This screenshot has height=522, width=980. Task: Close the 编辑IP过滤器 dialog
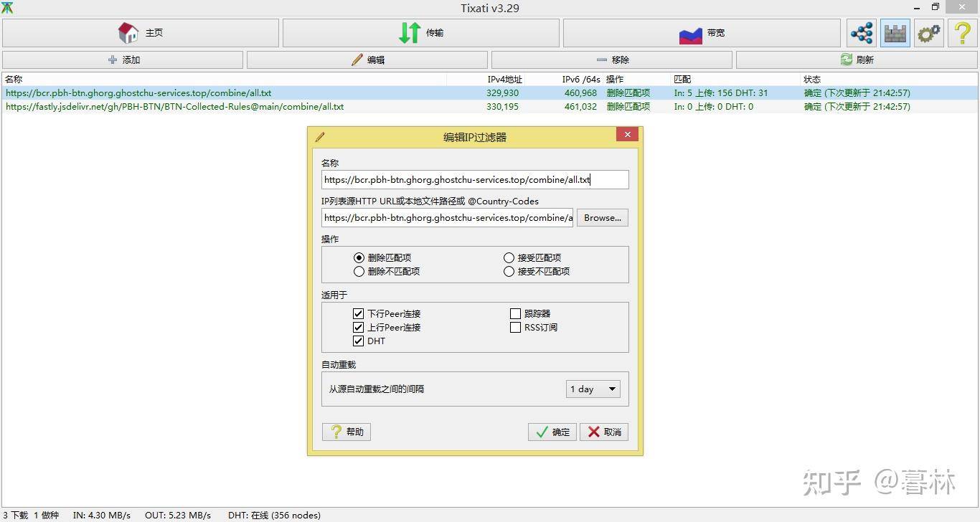pos(627,135)
